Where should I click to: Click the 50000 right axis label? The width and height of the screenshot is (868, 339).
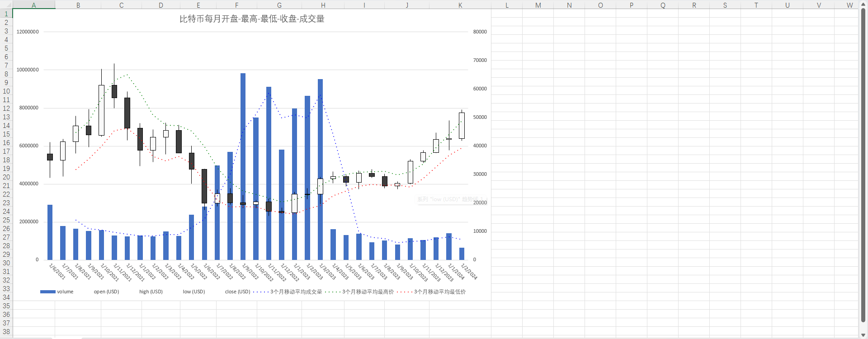(x=480, y=117)
